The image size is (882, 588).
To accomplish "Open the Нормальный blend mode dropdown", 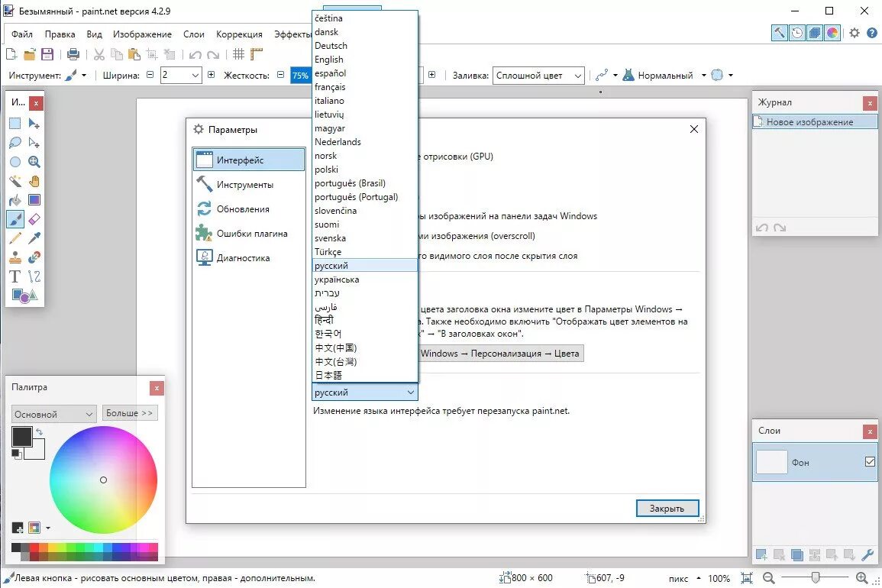I will (x=703, y=75).
